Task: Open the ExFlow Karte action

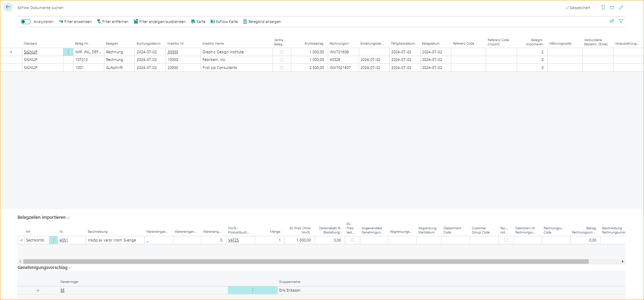Action: click(224, 22)
